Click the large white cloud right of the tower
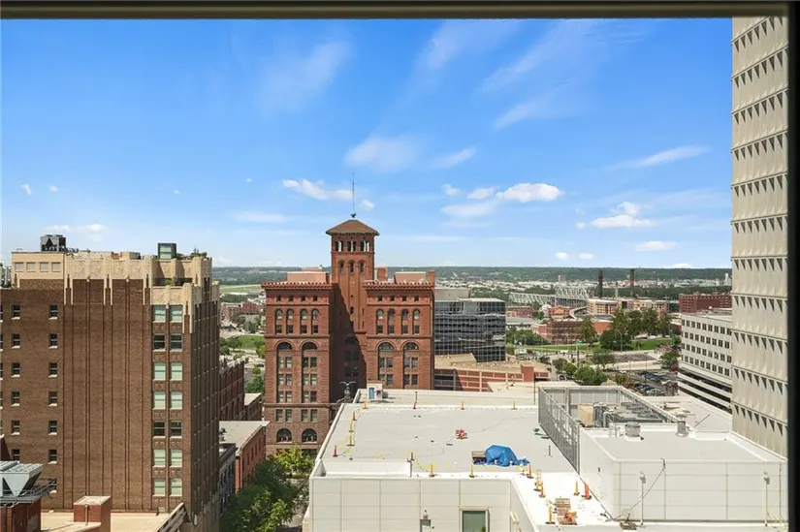The image size is (800, 532). coord(528,193)
